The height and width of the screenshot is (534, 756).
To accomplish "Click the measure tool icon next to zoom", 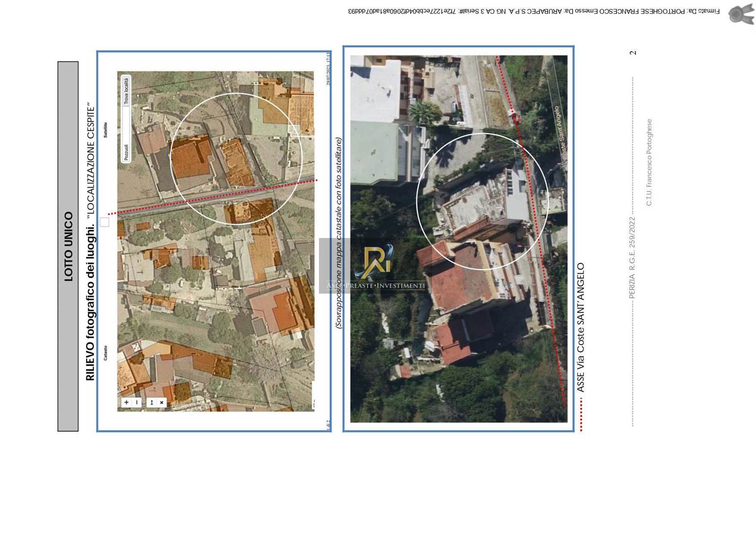I will coord(152,402).
